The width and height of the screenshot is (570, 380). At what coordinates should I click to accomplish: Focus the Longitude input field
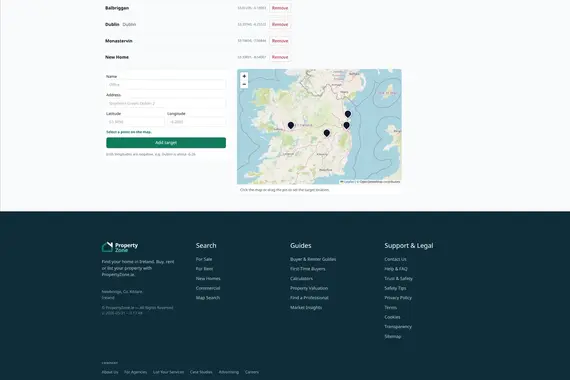pos(196,122)
